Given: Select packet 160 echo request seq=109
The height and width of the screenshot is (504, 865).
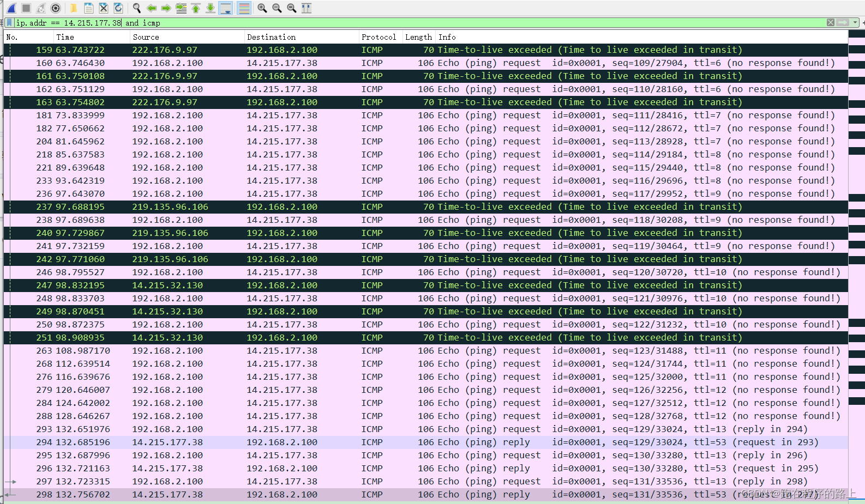Looking at the screenshot, I should click(426, 63).
